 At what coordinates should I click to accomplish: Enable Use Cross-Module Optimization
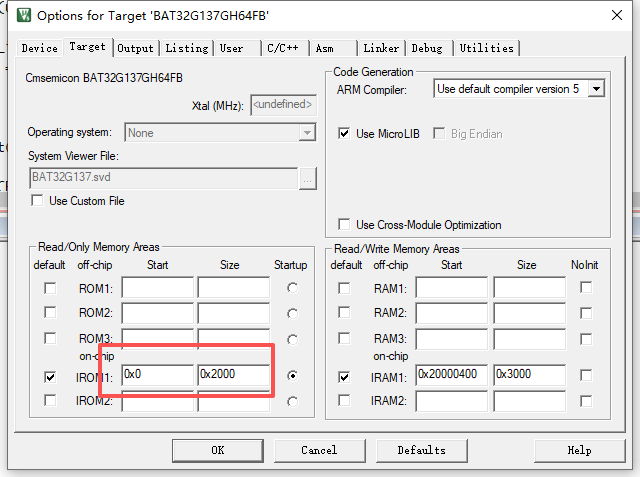click(345, 225)
